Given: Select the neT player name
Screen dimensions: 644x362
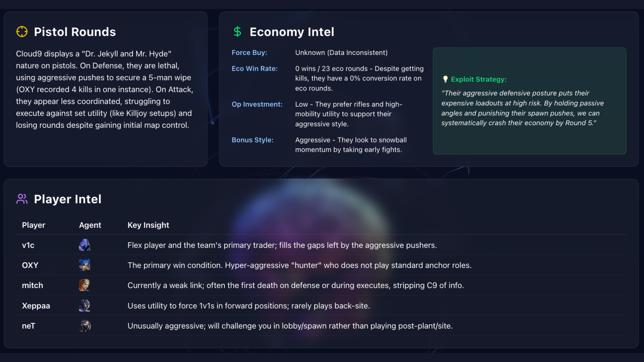Looking at the screenshot, I should click(x=29, y=326).
